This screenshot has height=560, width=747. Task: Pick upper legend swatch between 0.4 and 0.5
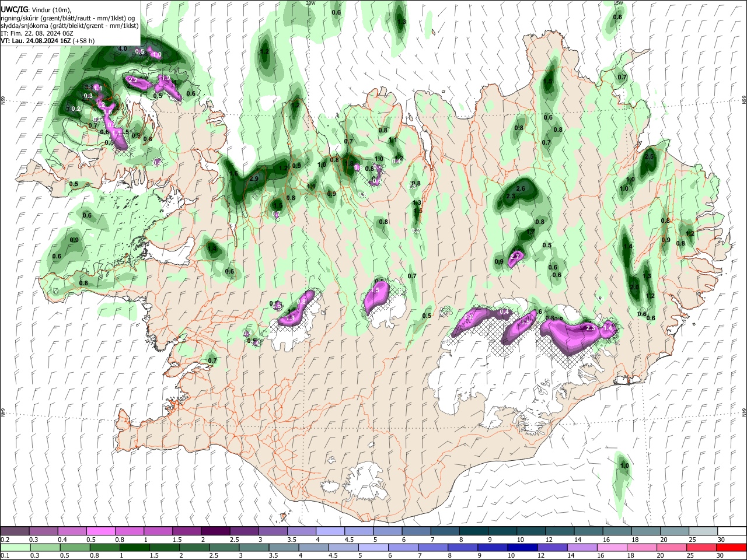(x=72, y=531)
